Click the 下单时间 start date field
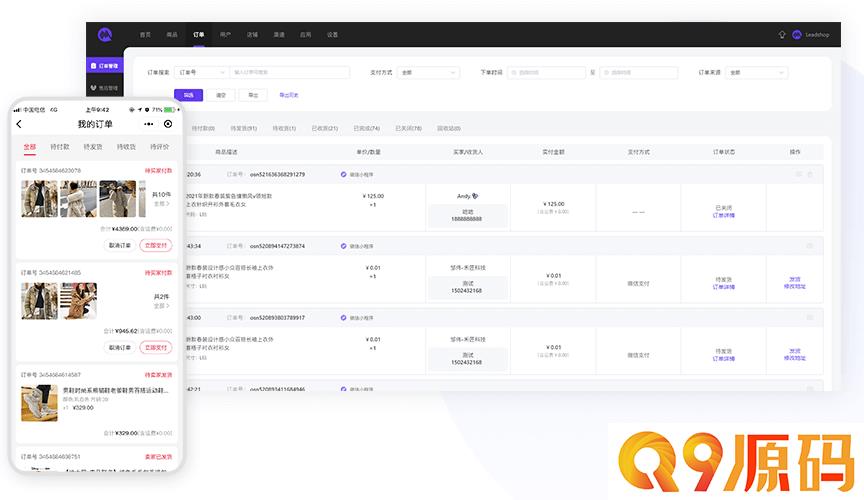864x500 pixels. tap(547, 72)
